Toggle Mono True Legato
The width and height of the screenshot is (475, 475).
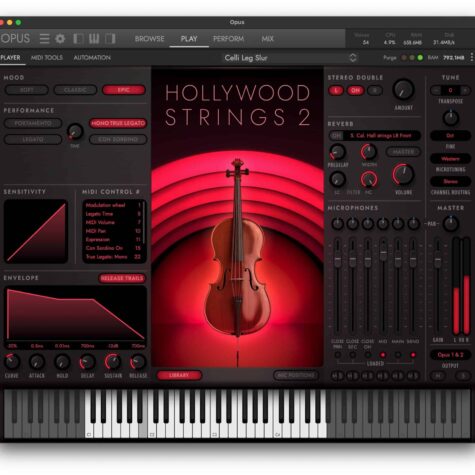(118, 123)
